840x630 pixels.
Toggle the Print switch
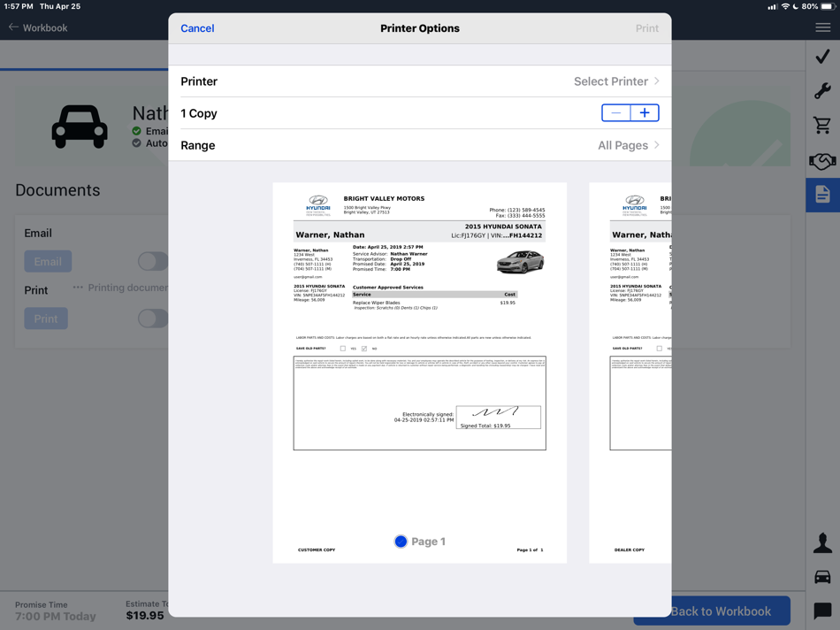[153, 319]
